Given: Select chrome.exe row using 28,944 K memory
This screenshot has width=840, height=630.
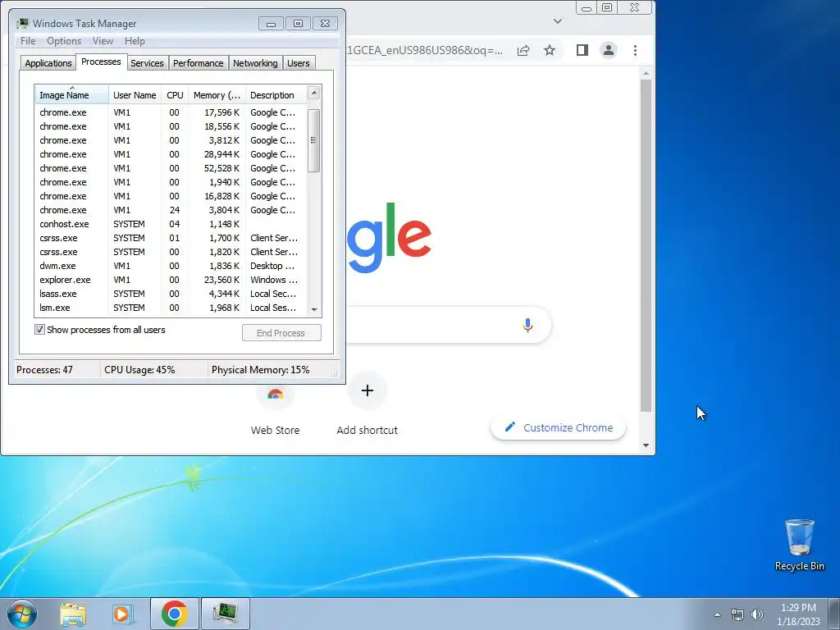Looking at the screenshot, I should click(x=171, y=154).
